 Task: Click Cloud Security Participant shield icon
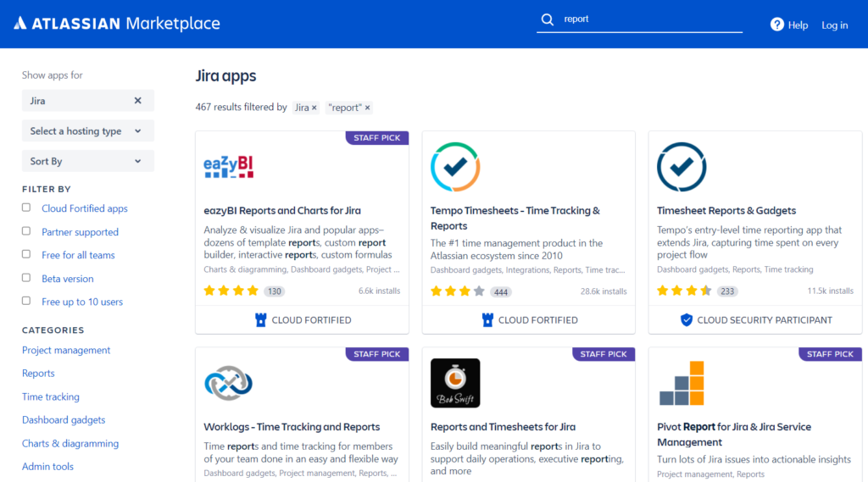click(x=686, y=320)
